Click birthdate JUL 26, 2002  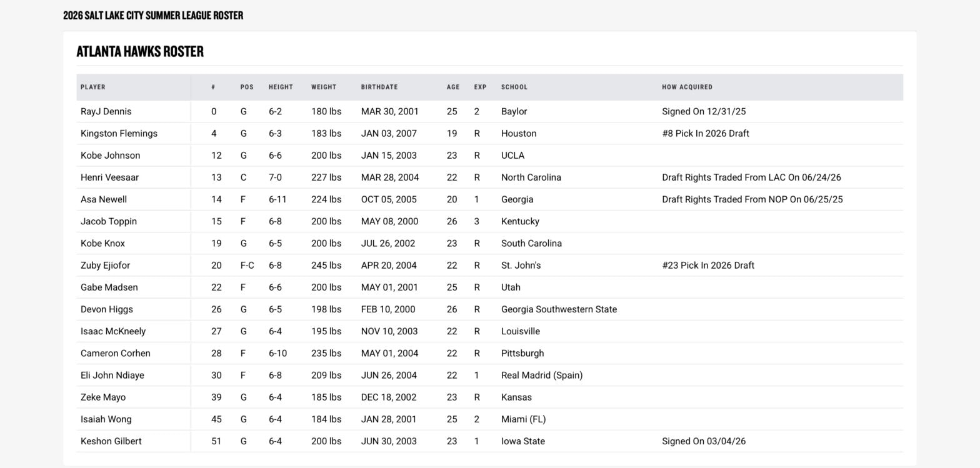[388, 243]
